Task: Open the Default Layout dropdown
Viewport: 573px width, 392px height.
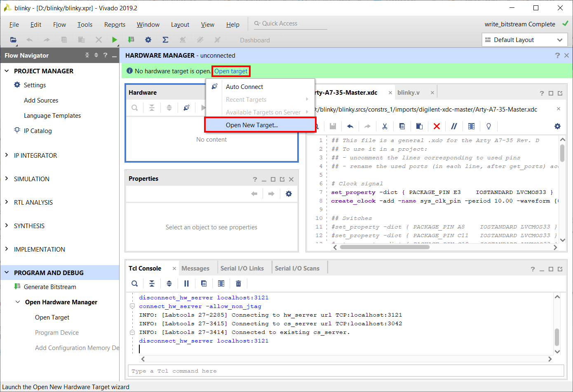Action: pos(524,40)
